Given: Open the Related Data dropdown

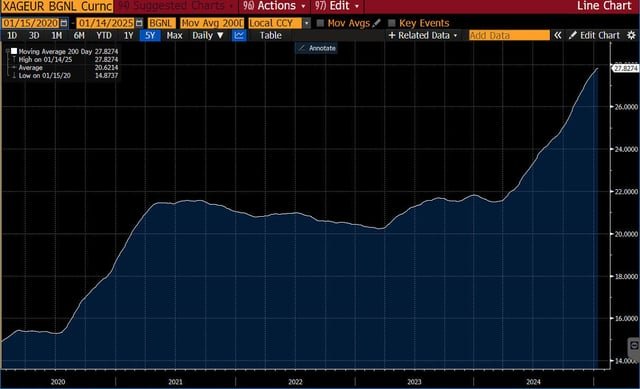Looking at the screenshot, I should tap(423, 36).
